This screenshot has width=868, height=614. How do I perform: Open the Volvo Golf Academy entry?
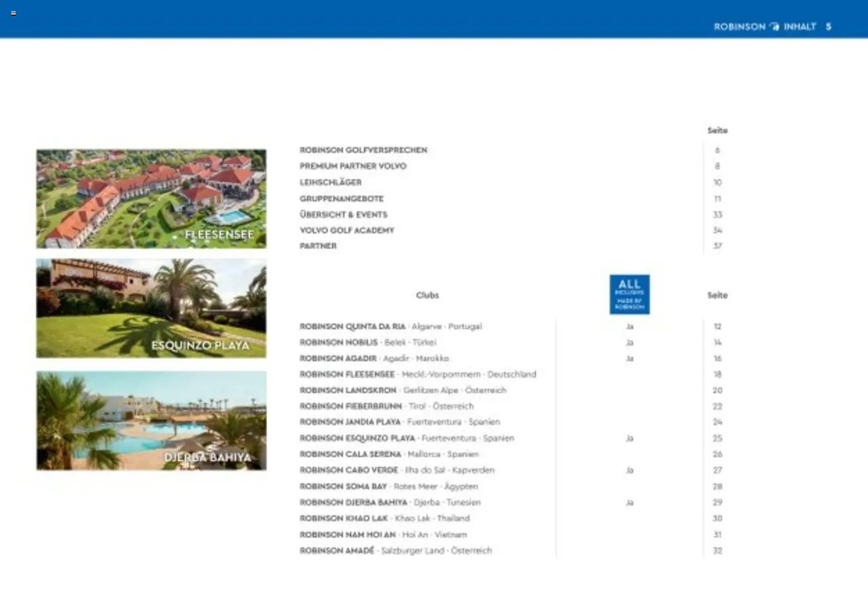click(x=347, y=230)
